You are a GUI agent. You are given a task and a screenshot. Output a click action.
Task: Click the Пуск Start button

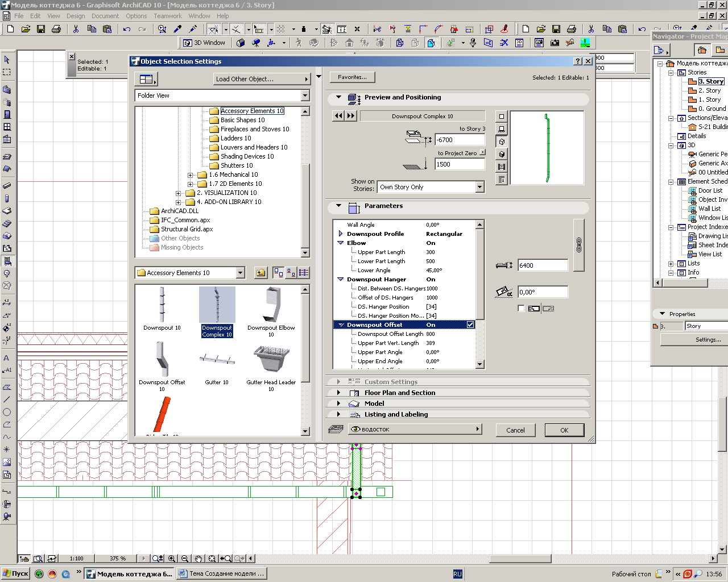click(15, 573)
